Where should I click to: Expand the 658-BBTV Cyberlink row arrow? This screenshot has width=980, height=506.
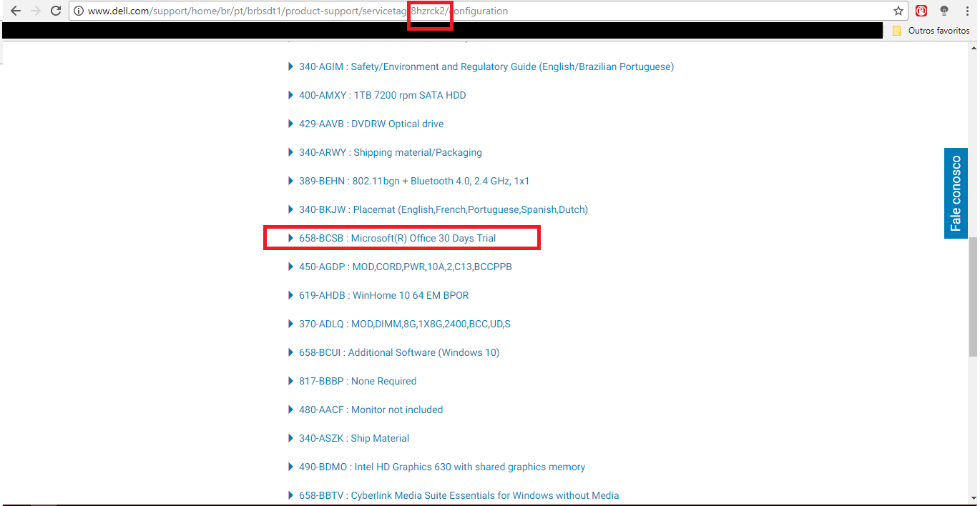tap(290, 495)
